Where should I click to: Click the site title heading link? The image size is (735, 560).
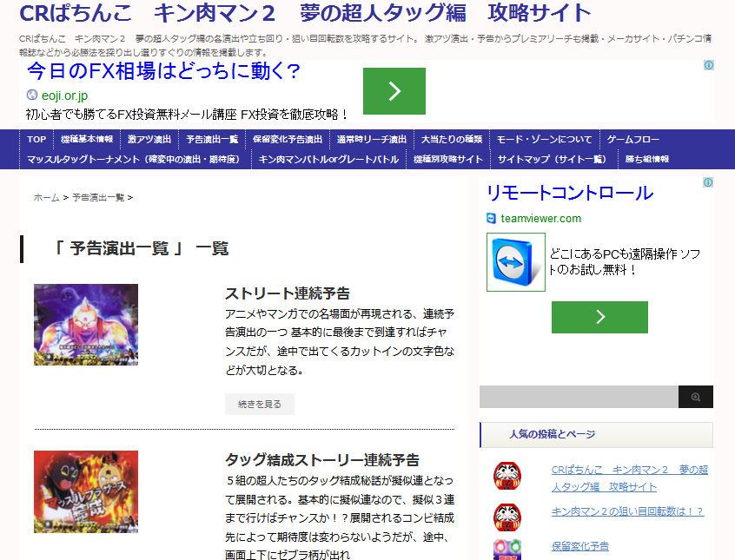(x=305, y=13)
